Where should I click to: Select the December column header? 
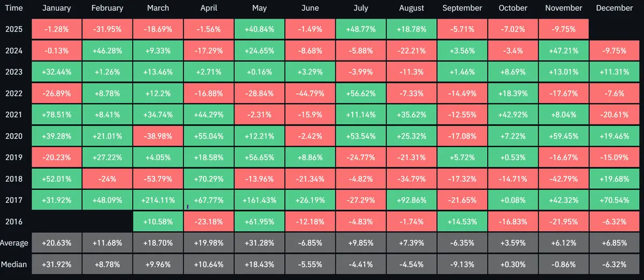tap(614, 8)
